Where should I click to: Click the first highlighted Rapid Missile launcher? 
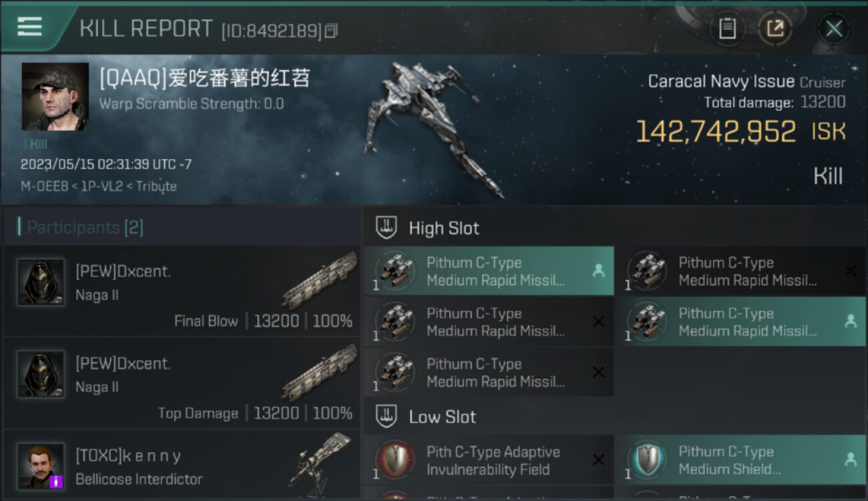489,271
